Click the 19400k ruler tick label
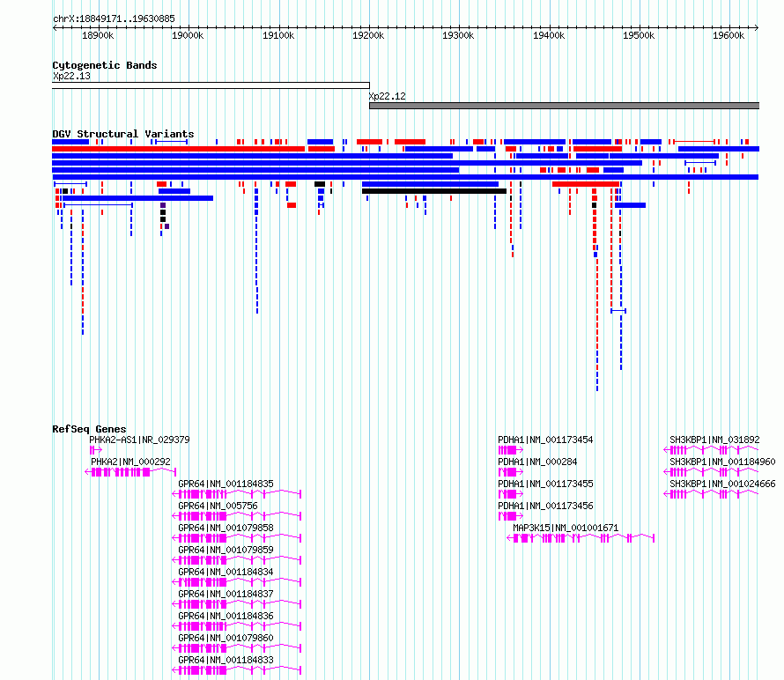The width and height of the screenshot is (784, 680). click(549, 35)
